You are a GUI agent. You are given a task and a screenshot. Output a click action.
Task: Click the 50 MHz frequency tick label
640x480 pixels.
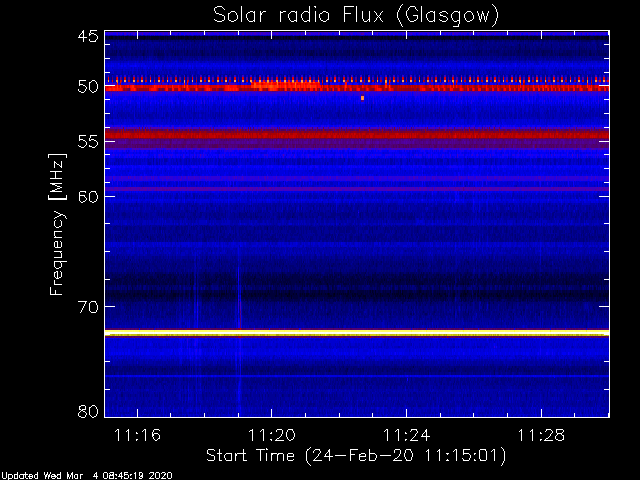coord(88,87)
